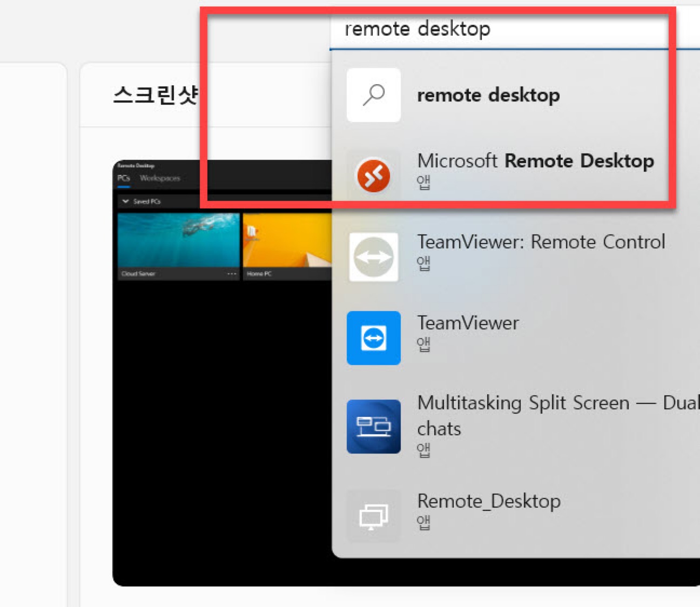Select the bold 'remote desktop' search suggestion
Viewport: 700px width, 607px height.
tap(488, 95)
